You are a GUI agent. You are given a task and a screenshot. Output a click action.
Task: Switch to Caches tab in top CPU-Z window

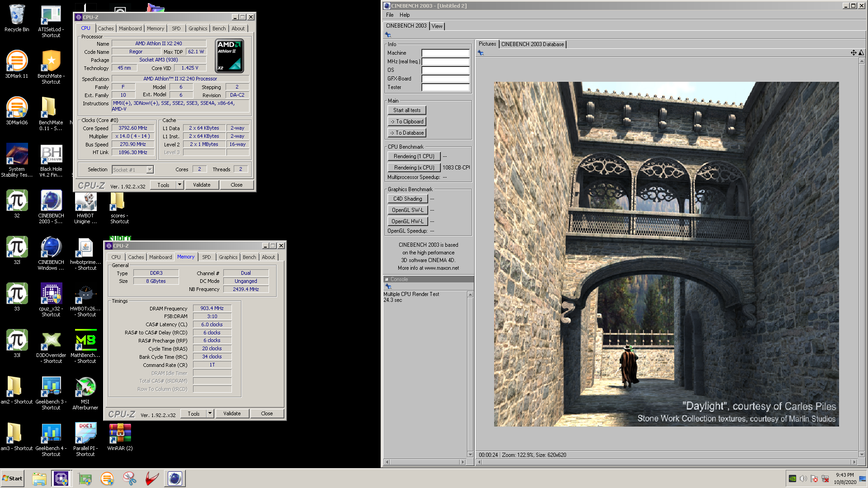click(106, 28)
